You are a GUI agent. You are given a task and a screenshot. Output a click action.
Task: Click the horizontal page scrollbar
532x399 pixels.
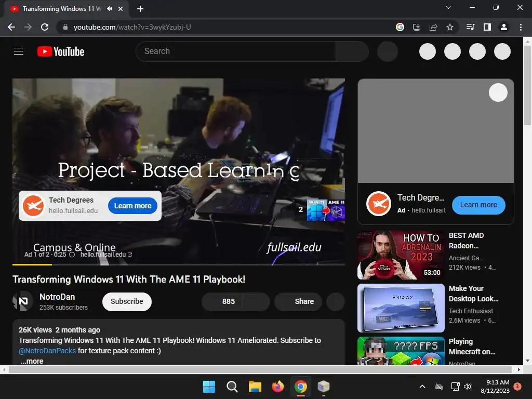[x=260, y=369]
